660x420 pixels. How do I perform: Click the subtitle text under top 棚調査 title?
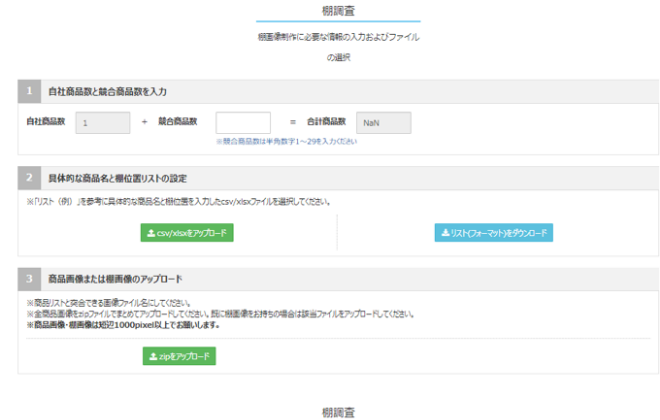click(x=338, y=37)
